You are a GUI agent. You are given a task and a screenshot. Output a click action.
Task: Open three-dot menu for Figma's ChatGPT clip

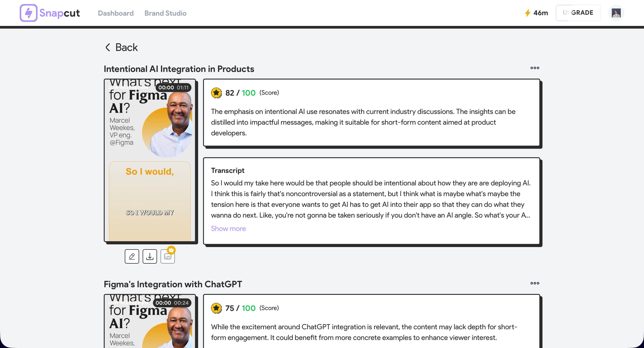click(x=535, y=283)
